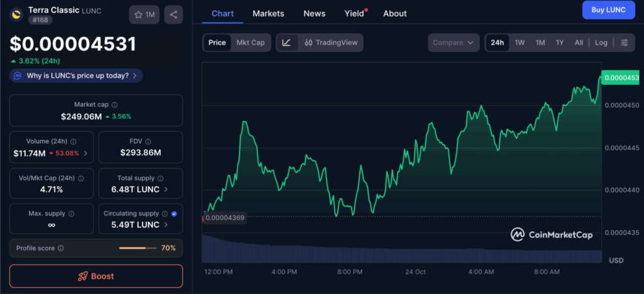
Task: Select the 1W time range
Action: (519, 43)
